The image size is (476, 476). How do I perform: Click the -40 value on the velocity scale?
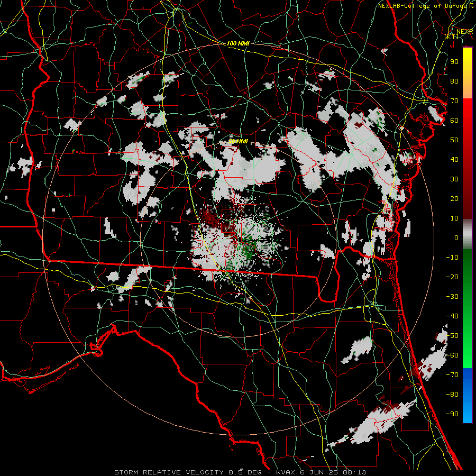pos(452,316)
